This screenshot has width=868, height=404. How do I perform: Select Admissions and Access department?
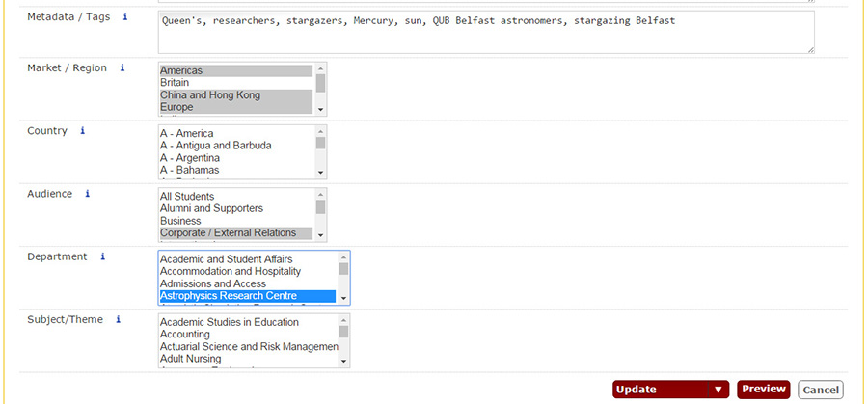point(248,283)
